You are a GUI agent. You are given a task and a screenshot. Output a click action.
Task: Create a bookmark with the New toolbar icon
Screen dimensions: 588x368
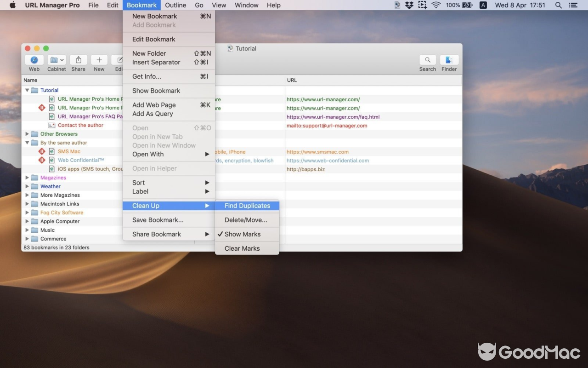(x=99, y=60)
